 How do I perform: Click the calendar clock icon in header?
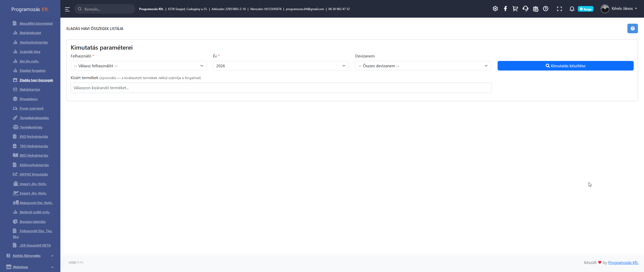[536, 9]
